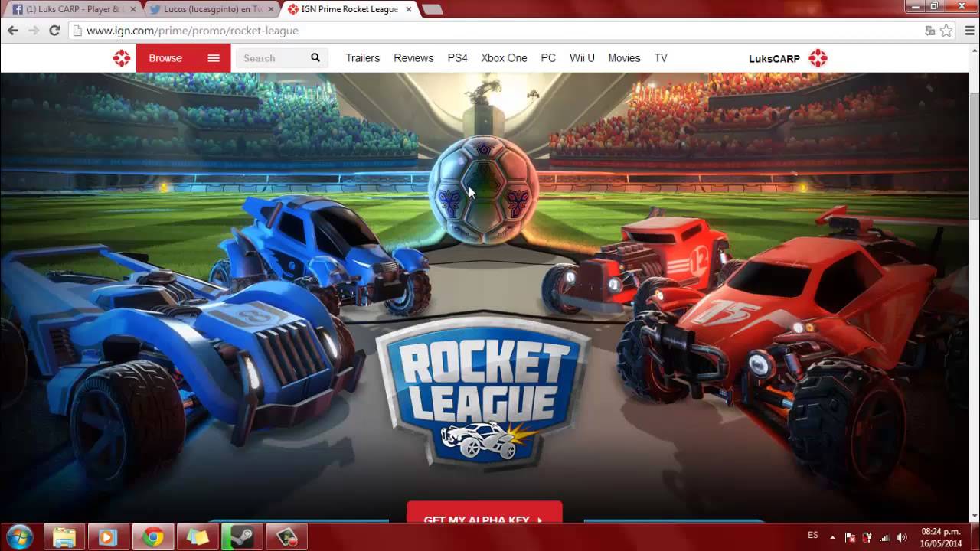Click the magnifier search icon
This screenshot has height=551, width=980.
click(315, 58)
